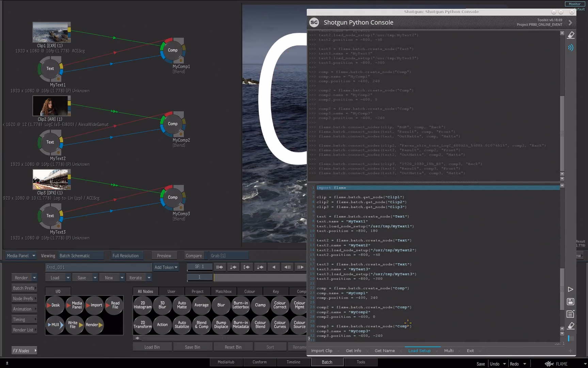Click the MyComp1 Comp node in schematic
This screenshot has width=588, height=368.
[173, 50]
